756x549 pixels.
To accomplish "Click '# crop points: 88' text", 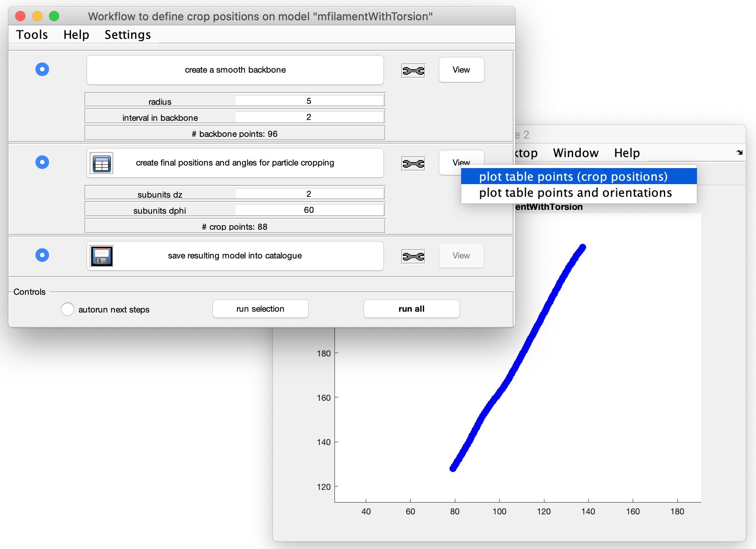I will click(x=235, y=227).
